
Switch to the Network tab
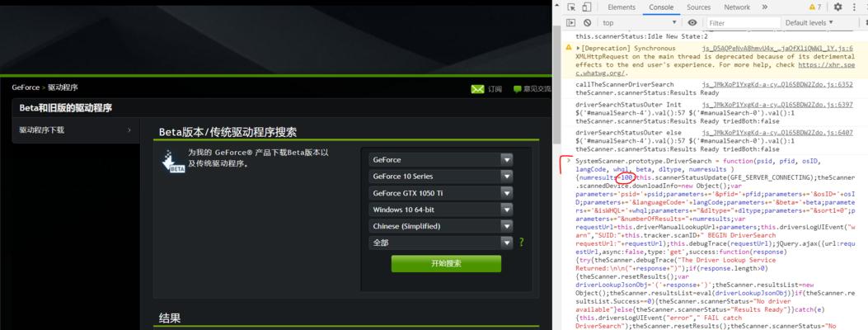point(737,7)
